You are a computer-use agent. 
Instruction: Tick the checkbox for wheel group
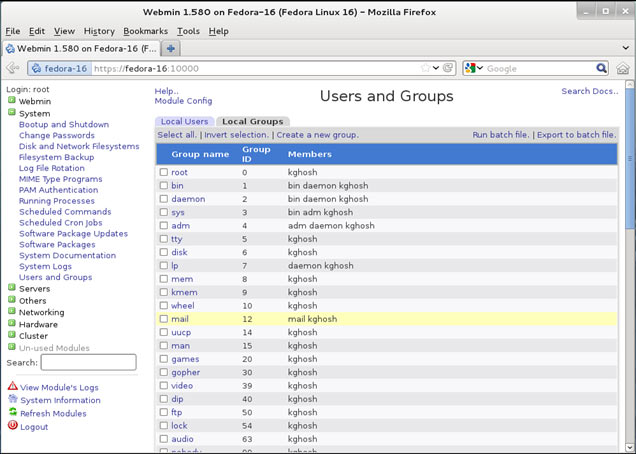click(x=163, y=306)
